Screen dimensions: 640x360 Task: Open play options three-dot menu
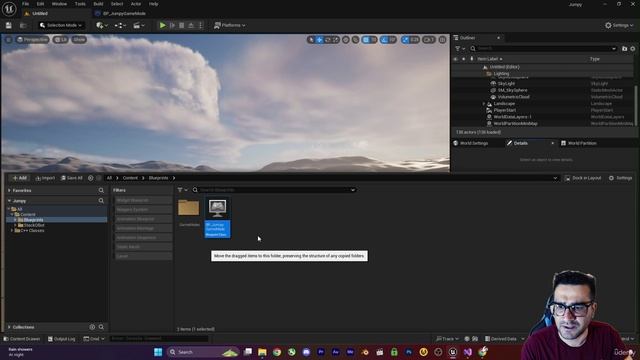click(200, 25)
